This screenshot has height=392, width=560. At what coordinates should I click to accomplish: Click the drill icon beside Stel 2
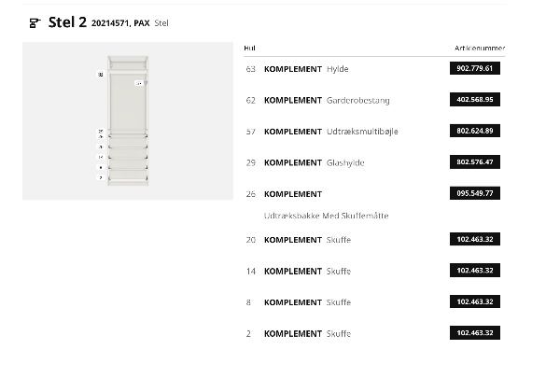(x=35, y=23)
